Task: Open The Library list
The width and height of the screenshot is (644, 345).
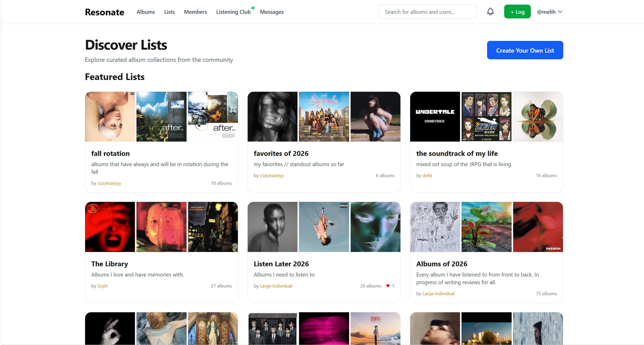Action: [109, 264]
